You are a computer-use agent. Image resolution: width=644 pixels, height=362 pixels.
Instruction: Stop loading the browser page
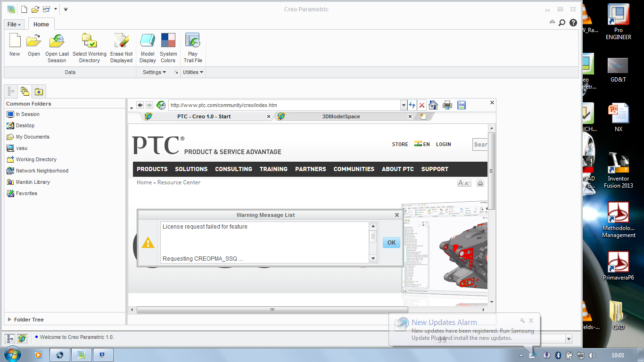[x=422, y=105]
